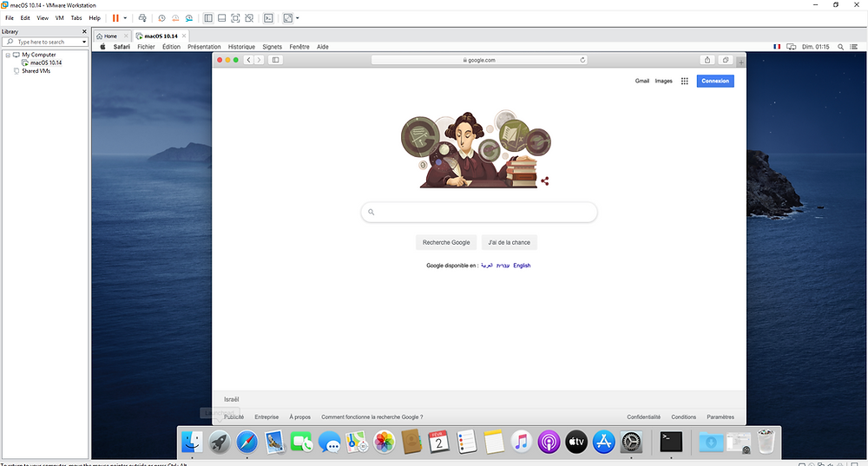
Task: Show all tabs overview in Safari
Action: (725, 60)
